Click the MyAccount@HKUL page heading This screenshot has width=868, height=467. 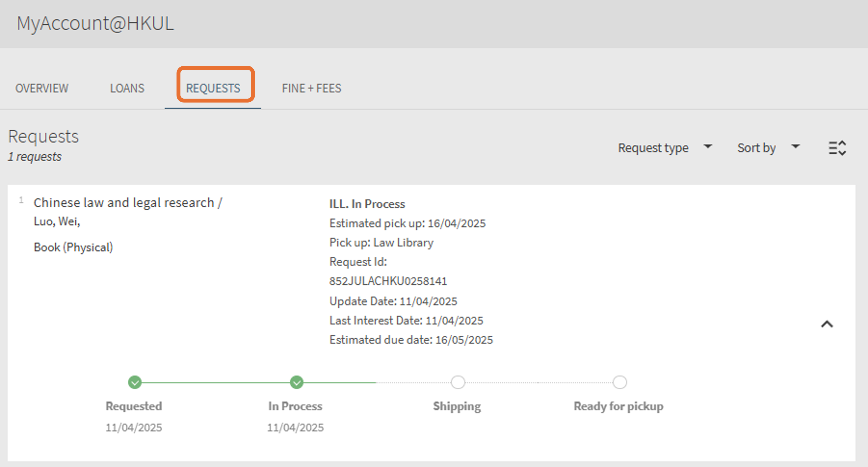click(x=95, y=23)
